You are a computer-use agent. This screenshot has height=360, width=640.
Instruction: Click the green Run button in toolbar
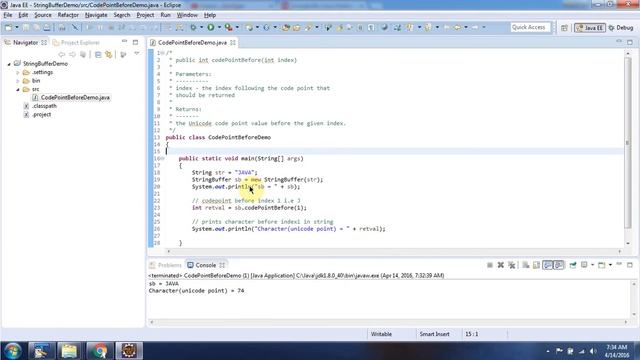[x=211, y=27]
